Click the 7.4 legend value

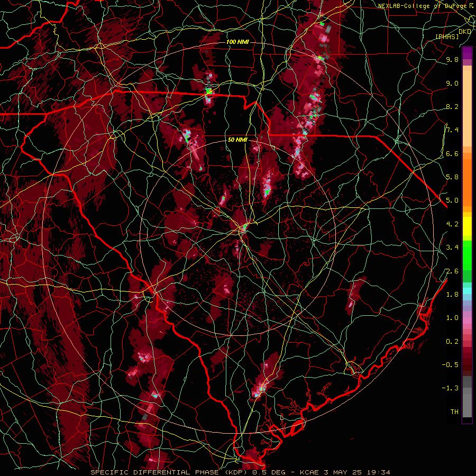tap(452, 130)
